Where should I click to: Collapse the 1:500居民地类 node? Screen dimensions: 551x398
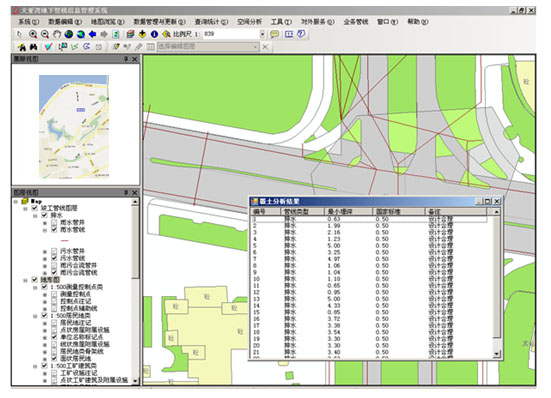coord(35,316)
